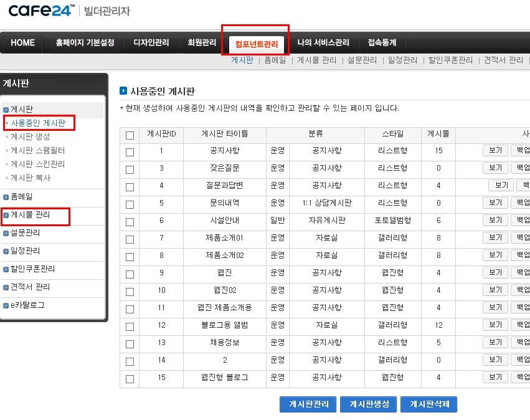Tick the checkbox for 시설안내 row
The height and width of the screenshot is (420, 530).
(130, 222)
